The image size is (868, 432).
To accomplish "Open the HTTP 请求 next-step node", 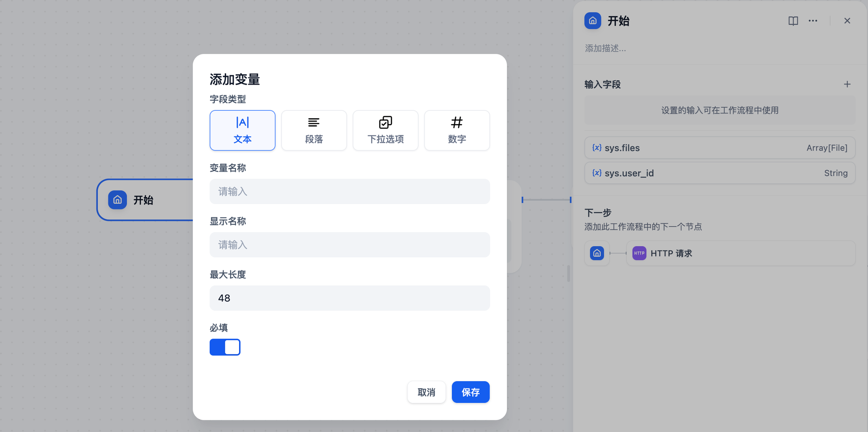I will click(741, 253).
